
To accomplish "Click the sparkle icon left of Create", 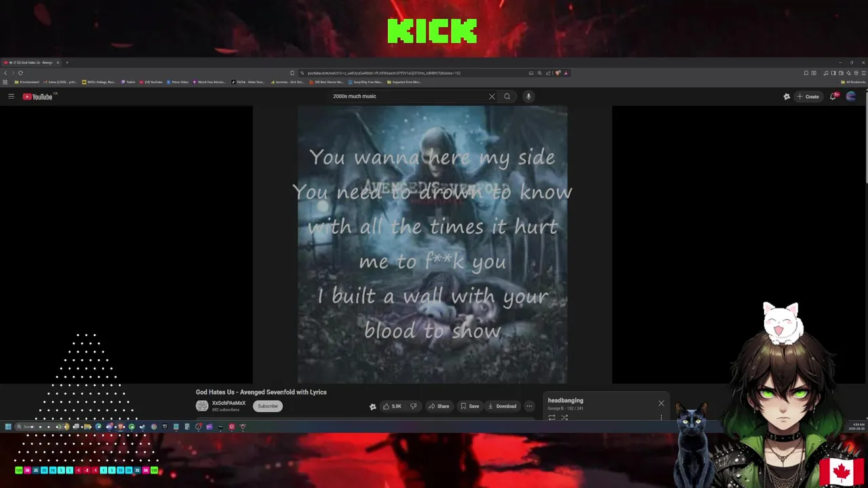I will pyautogui.click(x=787, y=96).
